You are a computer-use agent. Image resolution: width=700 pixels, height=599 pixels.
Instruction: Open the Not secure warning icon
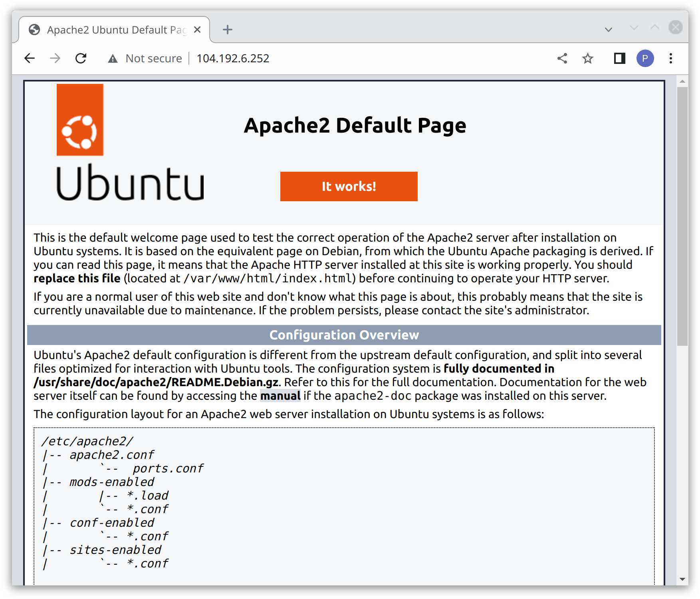pos(113,59)
